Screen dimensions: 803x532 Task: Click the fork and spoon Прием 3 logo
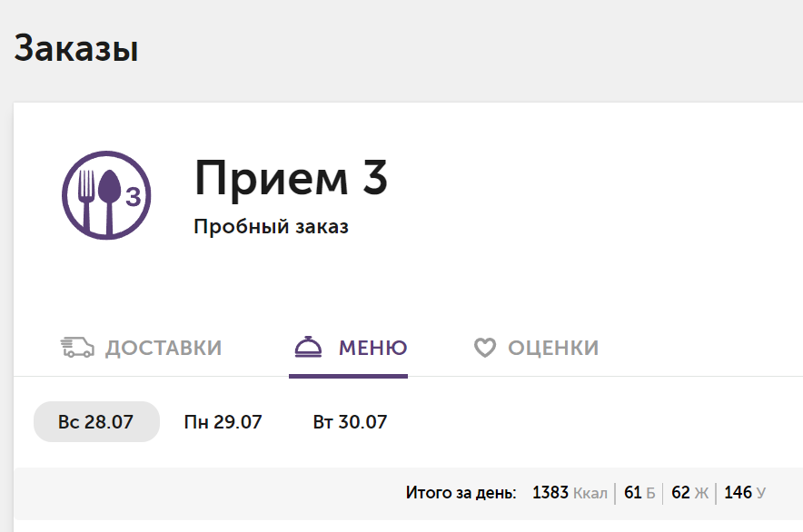click(x=106, y=195)
